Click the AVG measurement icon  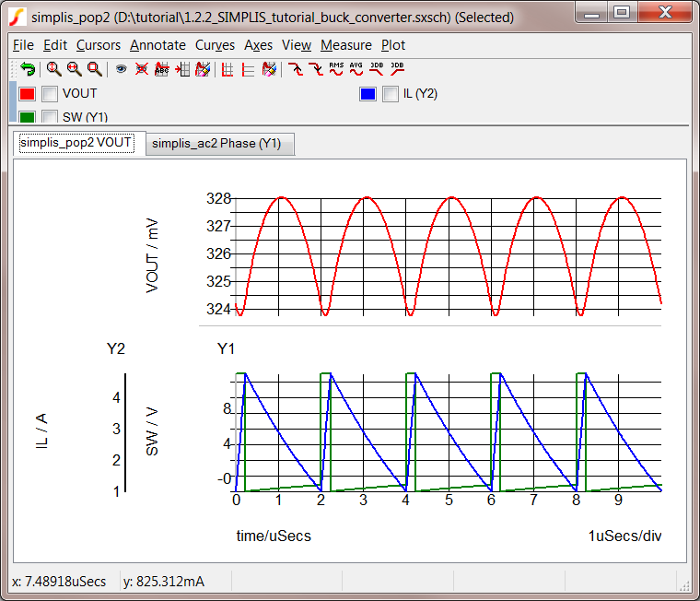coord(356,69)
